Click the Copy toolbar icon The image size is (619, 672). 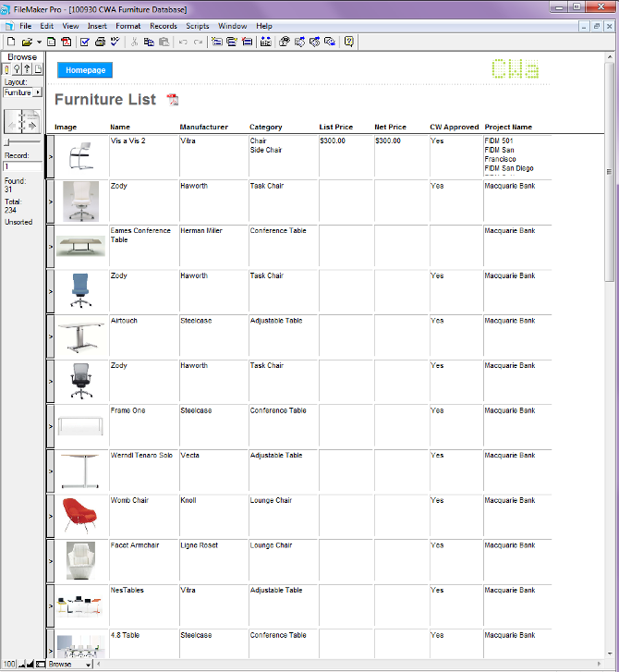149,42
